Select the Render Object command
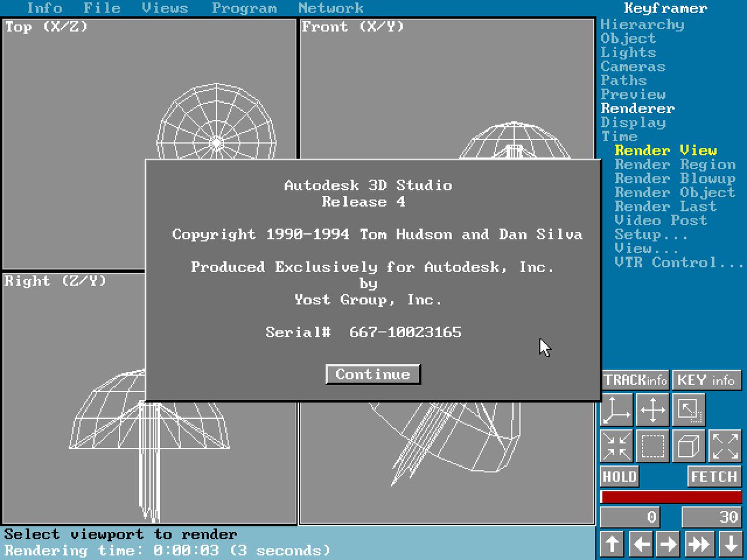This screenshot has width=747, height=560. tap(675, 192)
